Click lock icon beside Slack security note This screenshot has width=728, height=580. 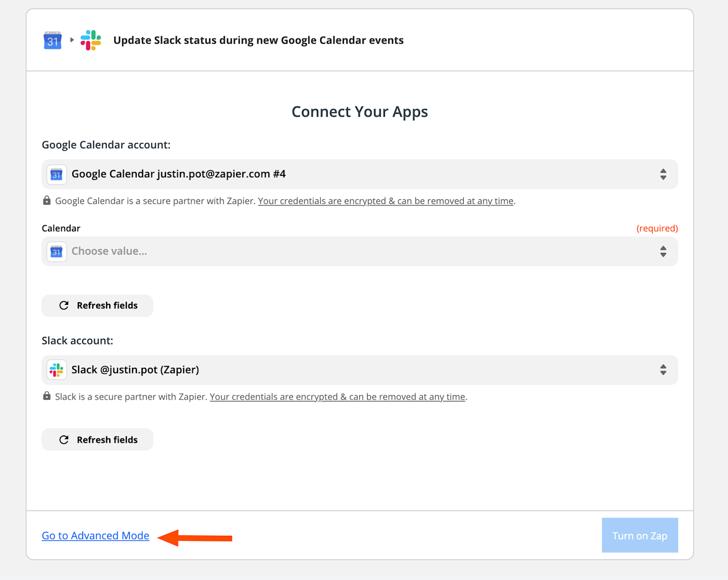click(x=47, y=396)
